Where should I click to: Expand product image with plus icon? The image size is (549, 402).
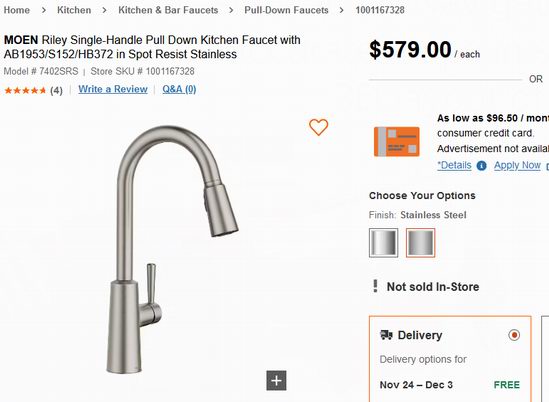[276, 380]
